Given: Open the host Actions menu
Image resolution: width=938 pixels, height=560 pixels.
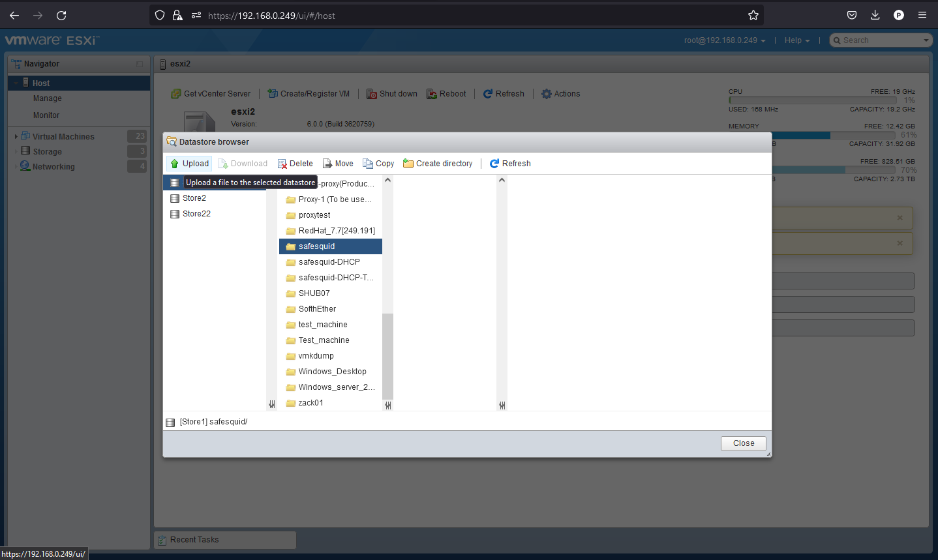Looking at the screenshot, I should pos(561,94).
